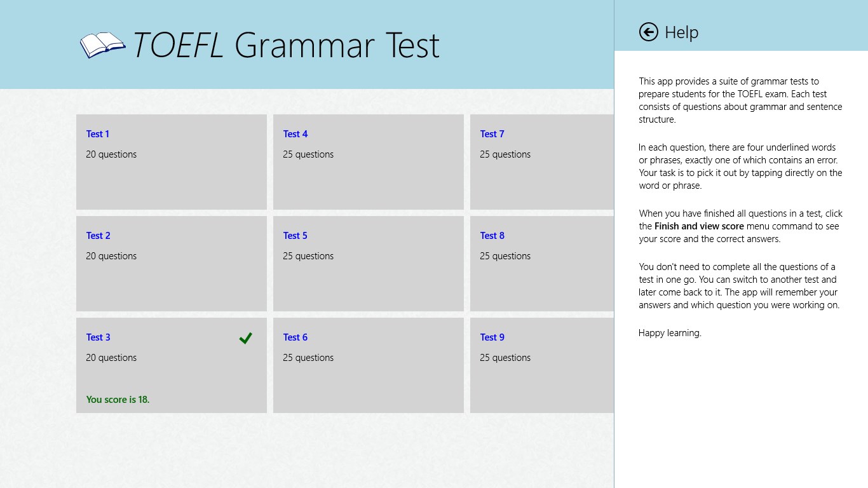
Task: Choose the Test 8 title link
Action: 492,236
